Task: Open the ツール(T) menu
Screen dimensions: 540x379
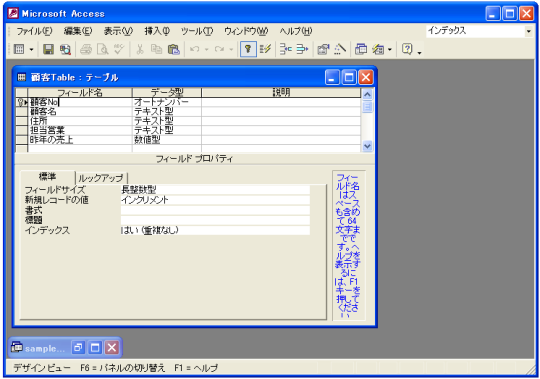Action: 197,31
